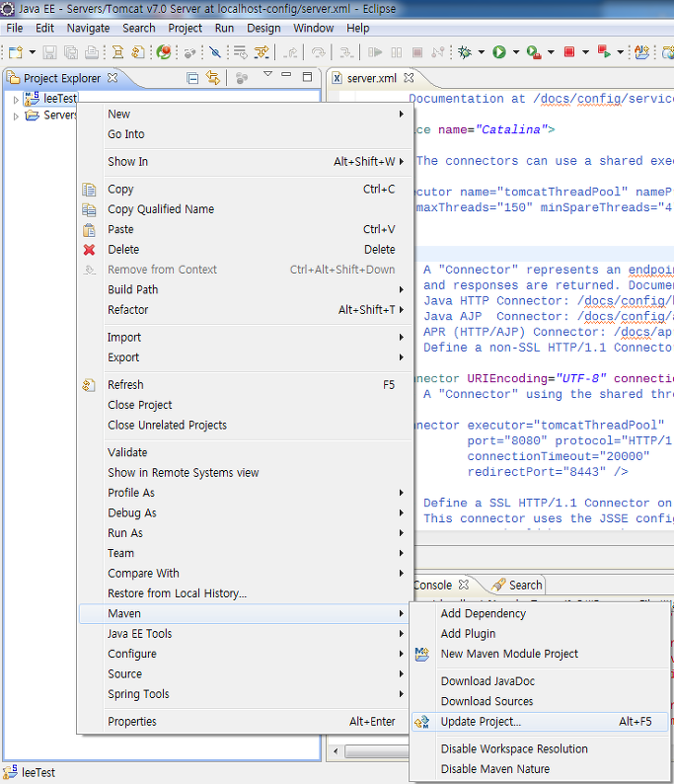Click the Terminate debug toolbar icon

click(417, 52)
